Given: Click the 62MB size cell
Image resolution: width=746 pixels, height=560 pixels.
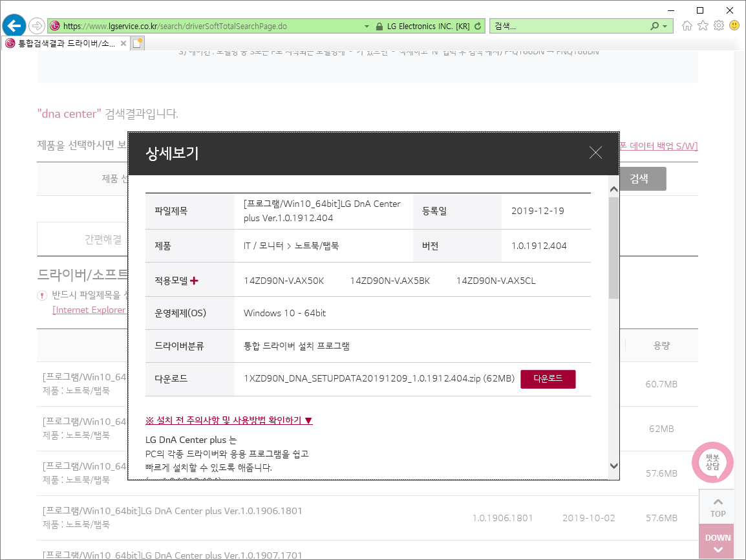Looking at the screenshot, I should pos(661,429).
